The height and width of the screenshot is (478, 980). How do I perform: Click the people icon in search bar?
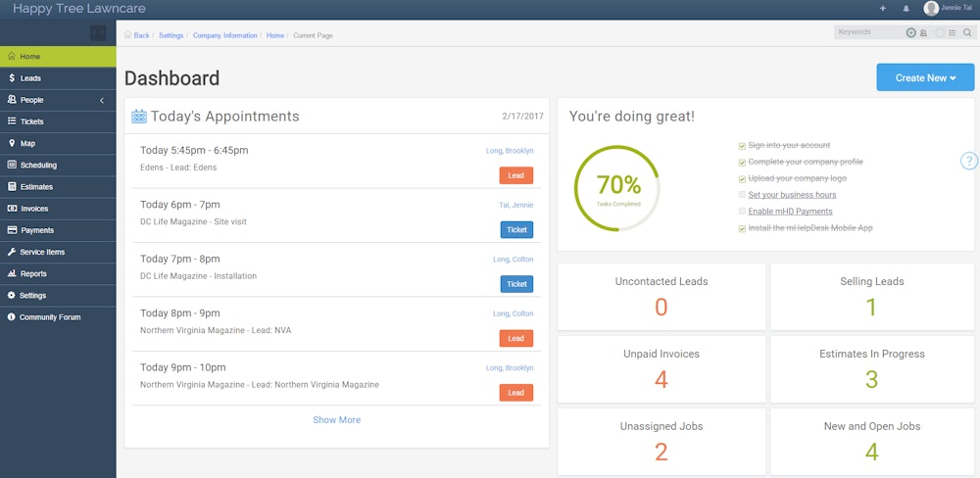(923, 32)
